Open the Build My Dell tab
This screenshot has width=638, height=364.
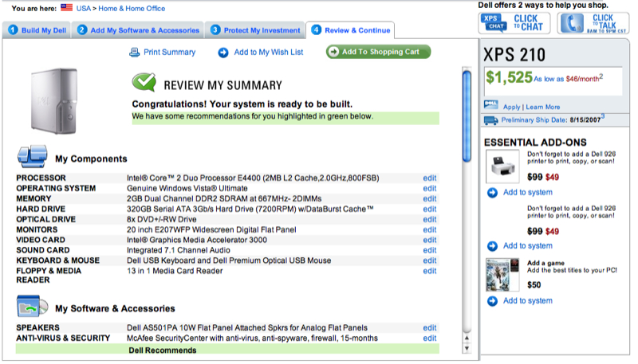(37, 30)
